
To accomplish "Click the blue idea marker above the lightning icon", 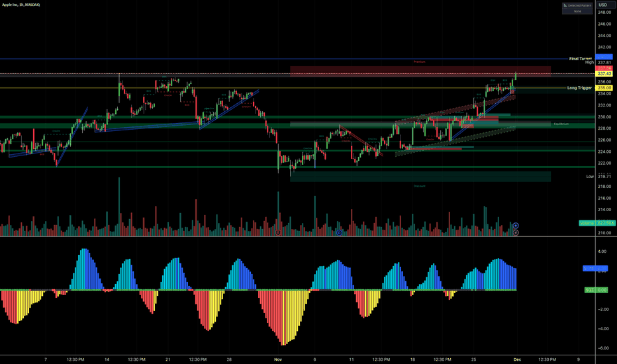I will coord(516,226).
